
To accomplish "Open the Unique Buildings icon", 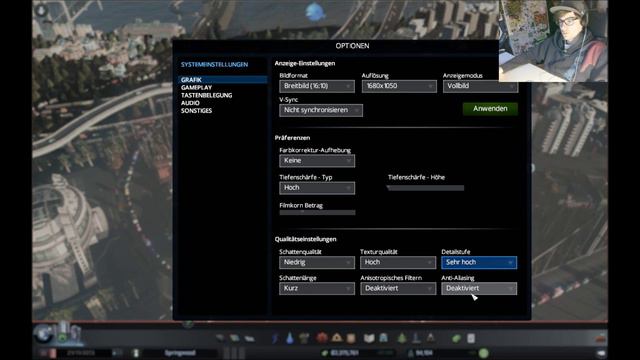I will 416,338.
